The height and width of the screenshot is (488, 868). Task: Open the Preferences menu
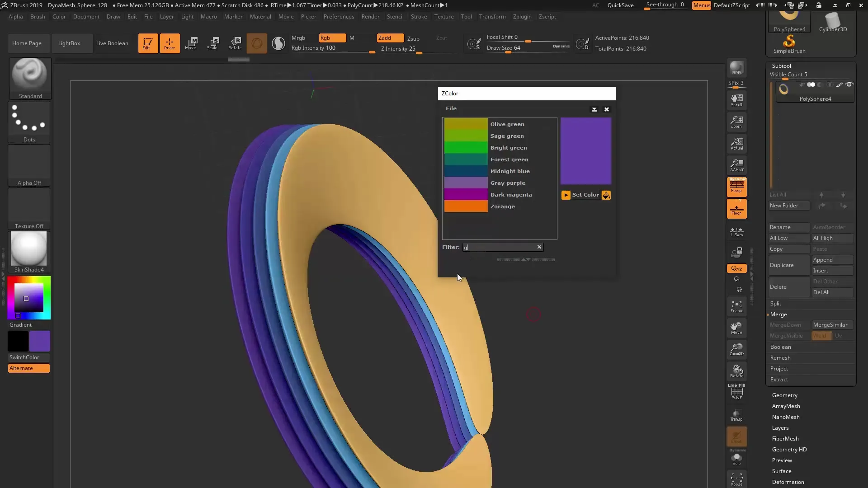tap(339, 17)
